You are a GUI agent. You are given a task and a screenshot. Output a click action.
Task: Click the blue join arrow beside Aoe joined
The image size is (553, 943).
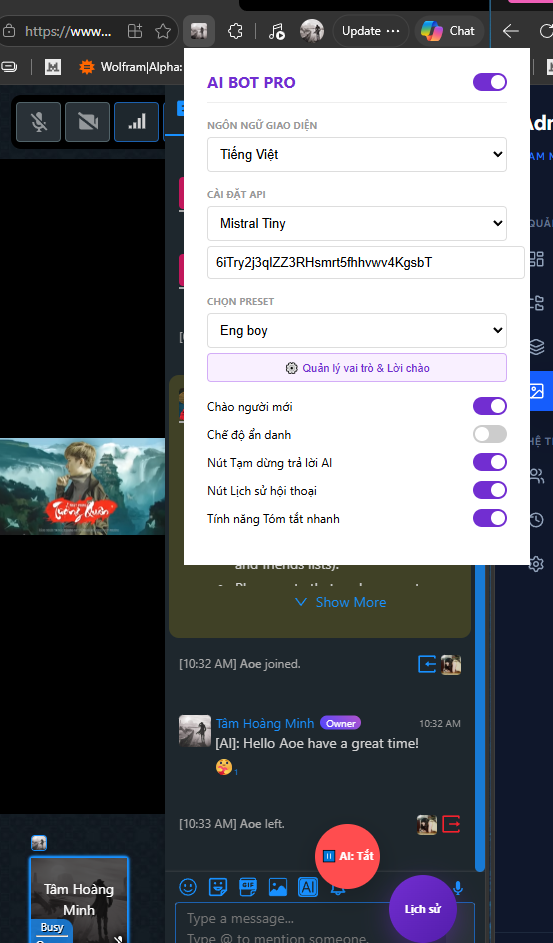click(427, 665)
